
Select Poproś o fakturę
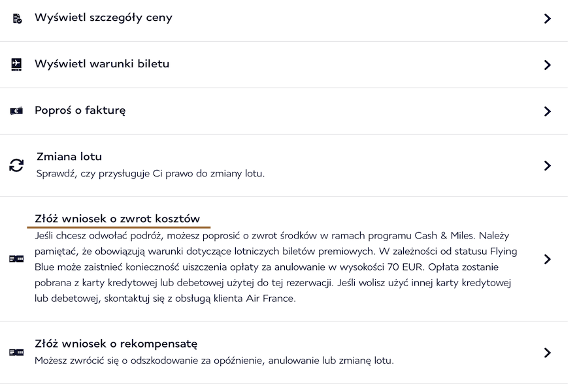click(x=80, y=110)
